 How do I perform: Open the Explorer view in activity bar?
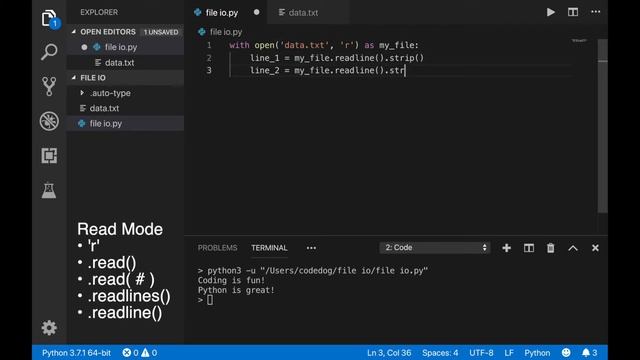(x=49, y=18)
